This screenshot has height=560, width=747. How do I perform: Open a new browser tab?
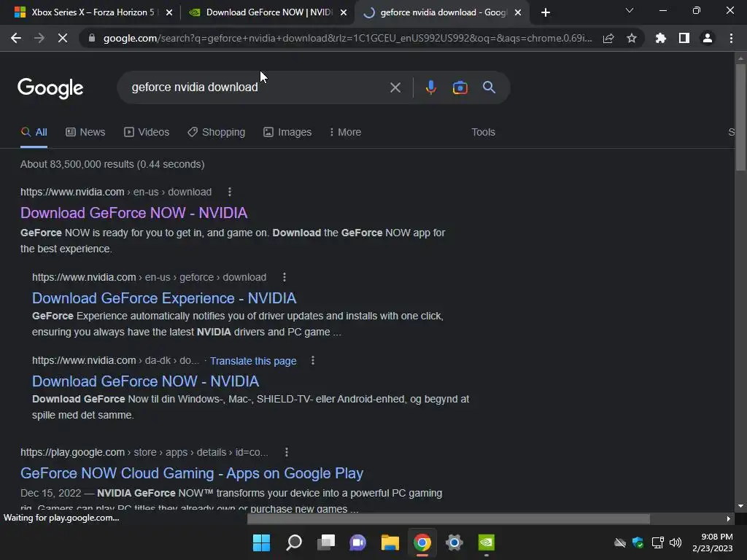point(546,12)
